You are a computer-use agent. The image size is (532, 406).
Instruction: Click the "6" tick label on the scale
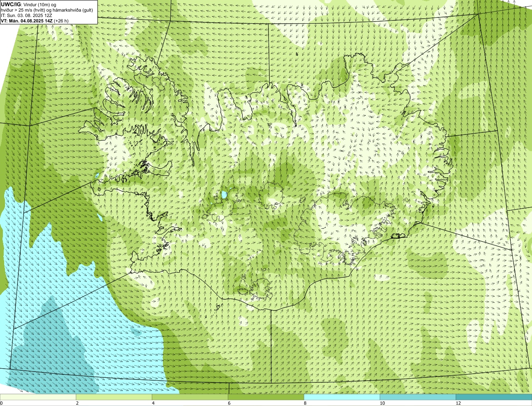pos(229,403)
